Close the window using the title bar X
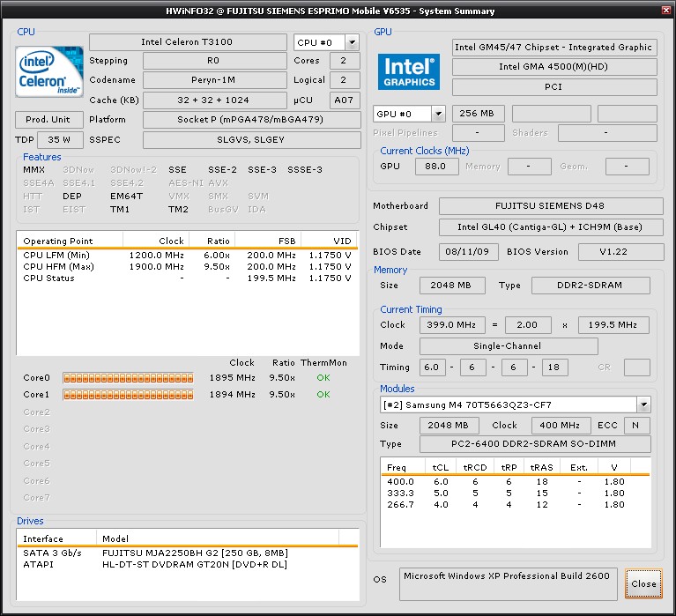 [x=666, y=10]
